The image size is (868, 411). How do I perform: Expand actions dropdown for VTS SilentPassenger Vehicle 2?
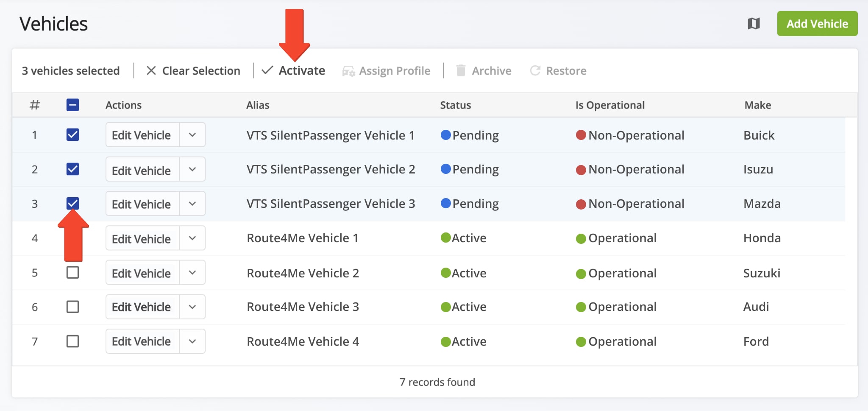pyautogui.click(x=192, y=169)
